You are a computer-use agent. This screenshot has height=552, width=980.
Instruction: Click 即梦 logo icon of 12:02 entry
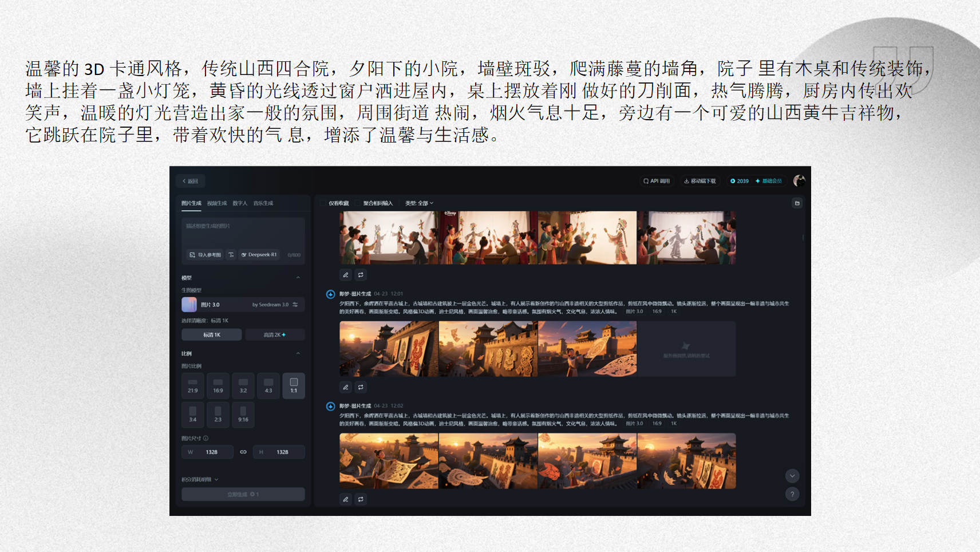pyautogui.click(x=330, y=407)
